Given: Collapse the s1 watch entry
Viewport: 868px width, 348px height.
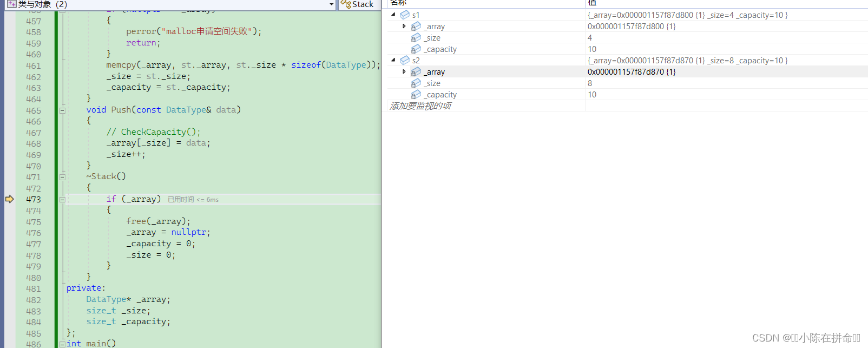Looking at the screenshot, I should [393, 15].
